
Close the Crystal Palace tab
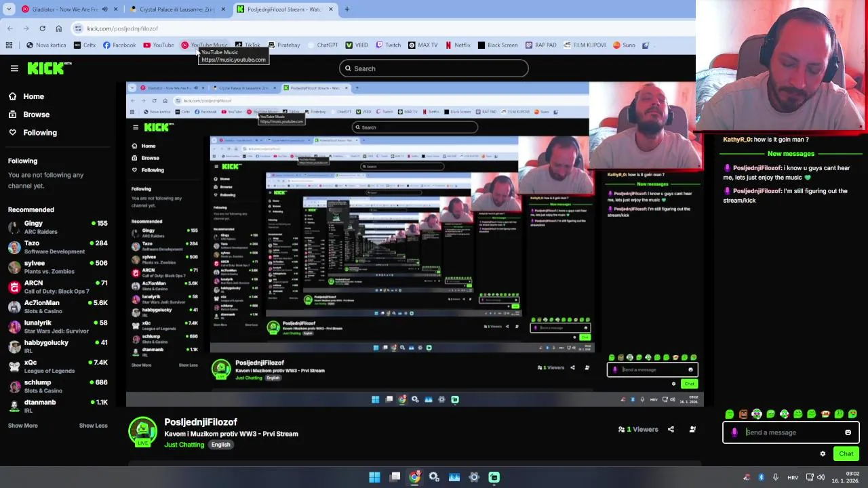[x=223, y=9]
